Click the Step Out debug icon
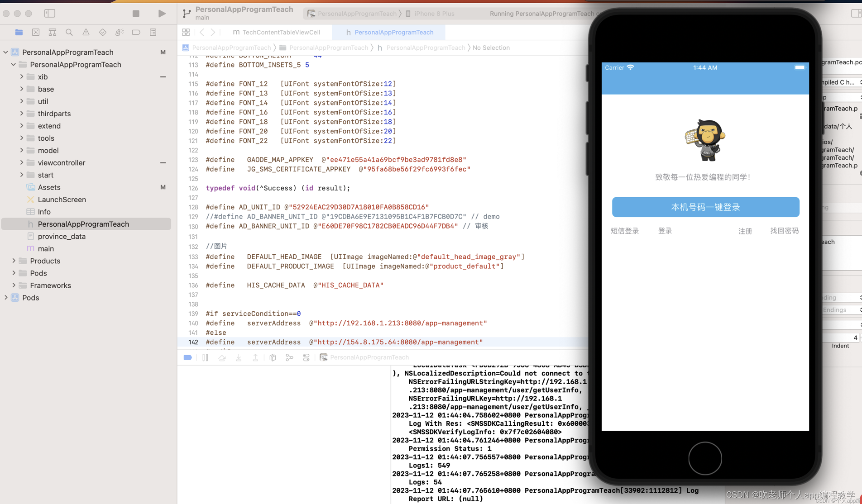The image size is (862, 504). click(x=255, y=357)
